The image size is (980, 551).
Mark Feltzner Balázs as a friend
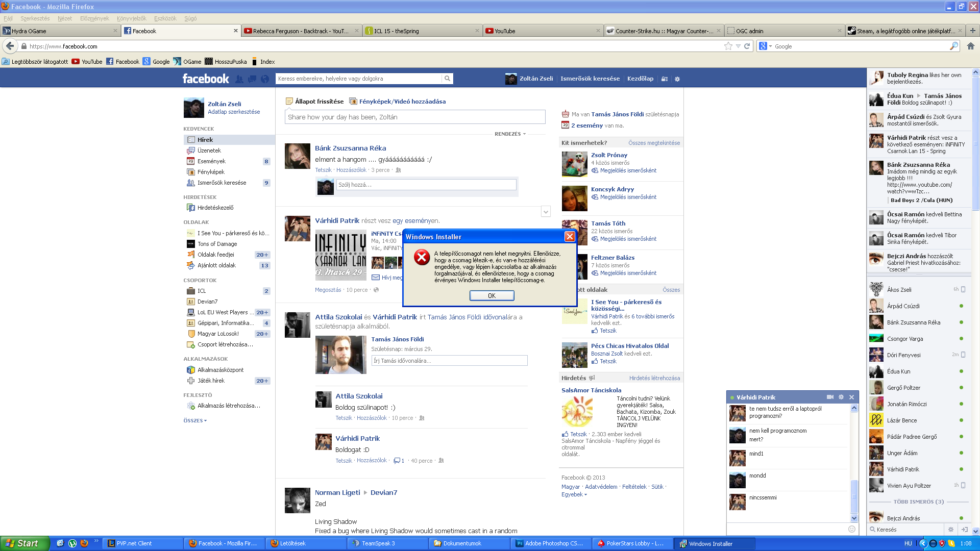(624, 273)
